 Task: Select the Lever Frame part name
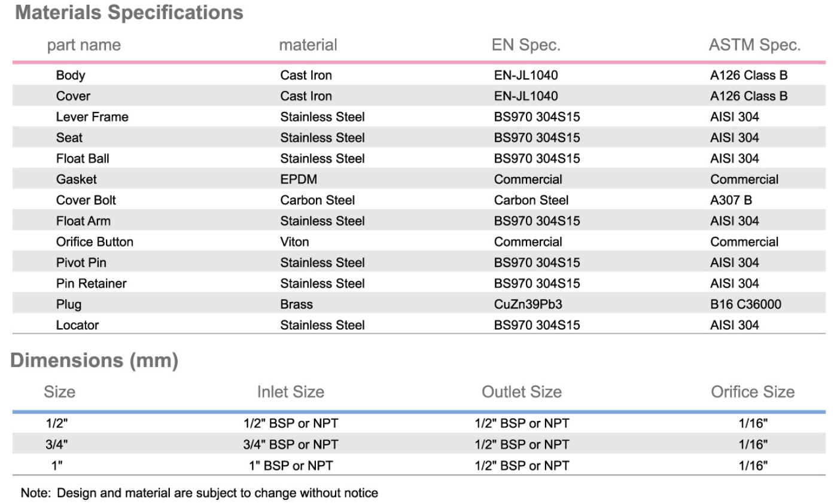(92, 117)
